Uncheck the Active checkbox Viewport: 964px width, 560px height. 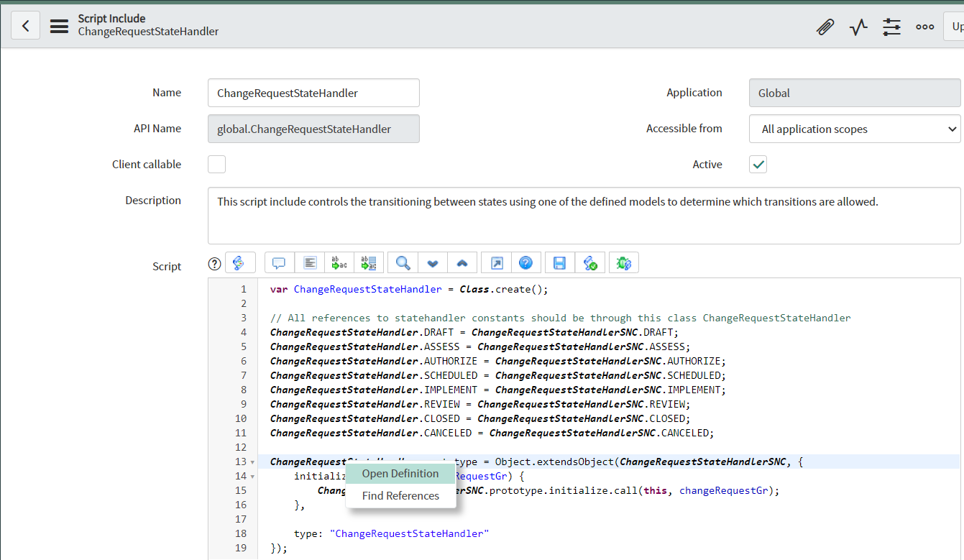click(758, 164)
